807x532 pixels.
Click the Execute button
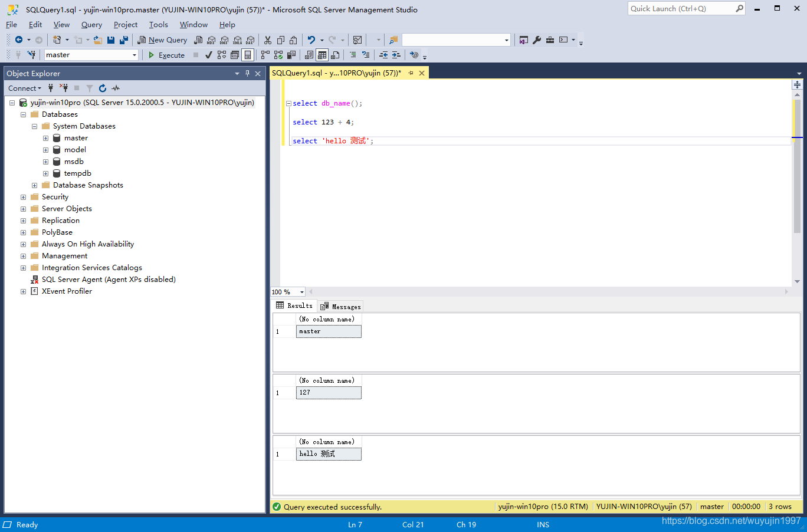coord(166,55)
